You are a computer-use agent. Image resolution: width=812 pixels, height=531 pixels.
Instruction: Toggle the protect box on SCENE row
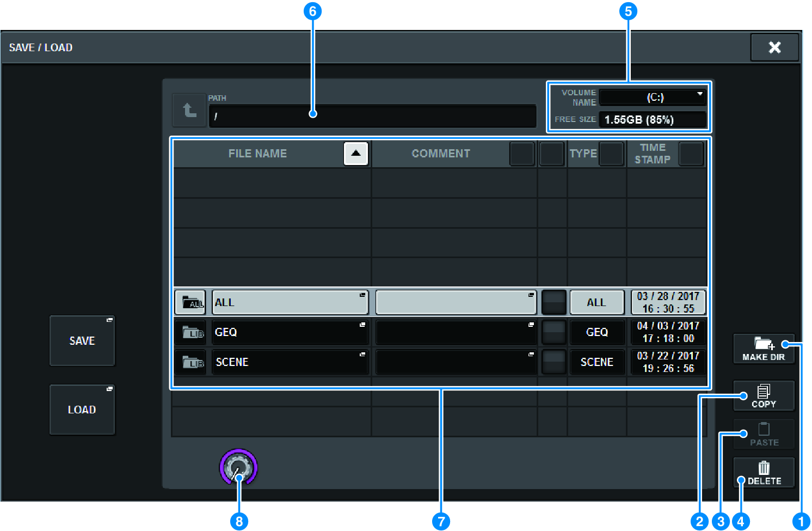553,362
